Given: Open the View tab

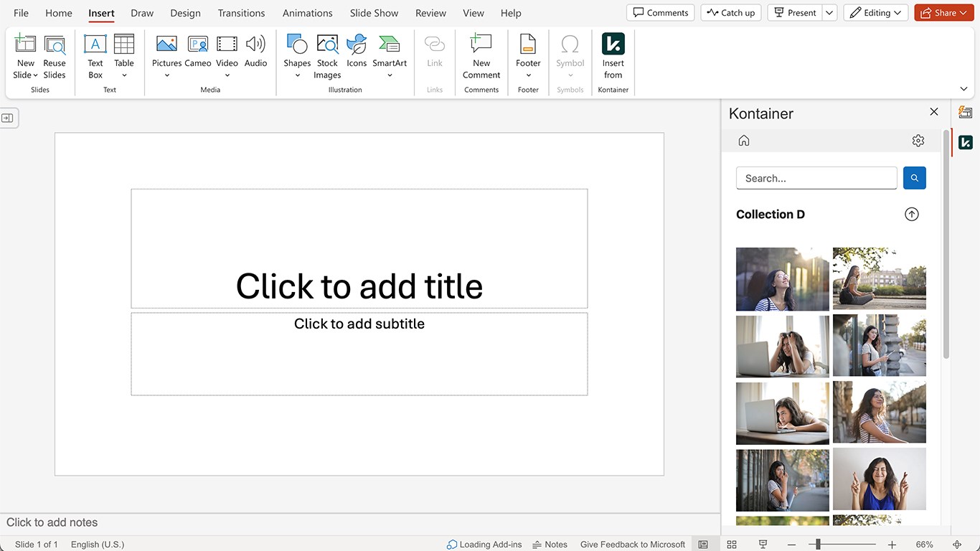Looking at the screenshot, I should tap(473, 13).
